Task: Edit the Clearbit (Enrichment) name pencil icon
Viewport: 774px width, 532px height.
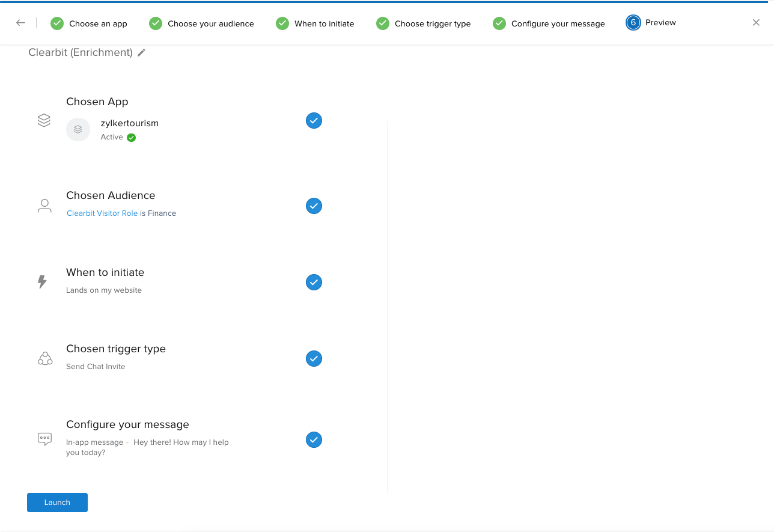Action: (141, 53)
